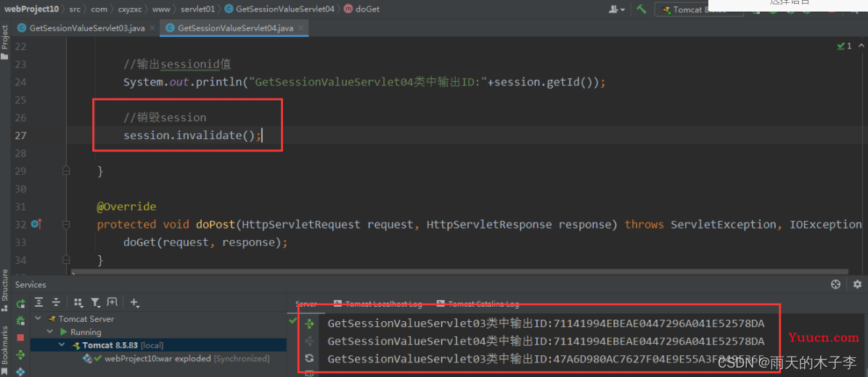Click Add Service plus icon

[x=135, y=303]
